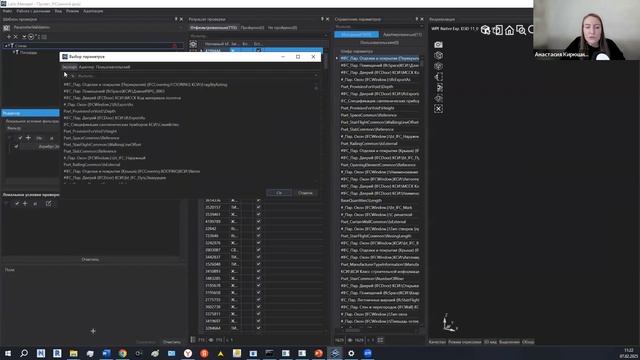Collapse the top tree node in check templates
Image resolution: width=640 pixels, height=360 pixels.
6,46
